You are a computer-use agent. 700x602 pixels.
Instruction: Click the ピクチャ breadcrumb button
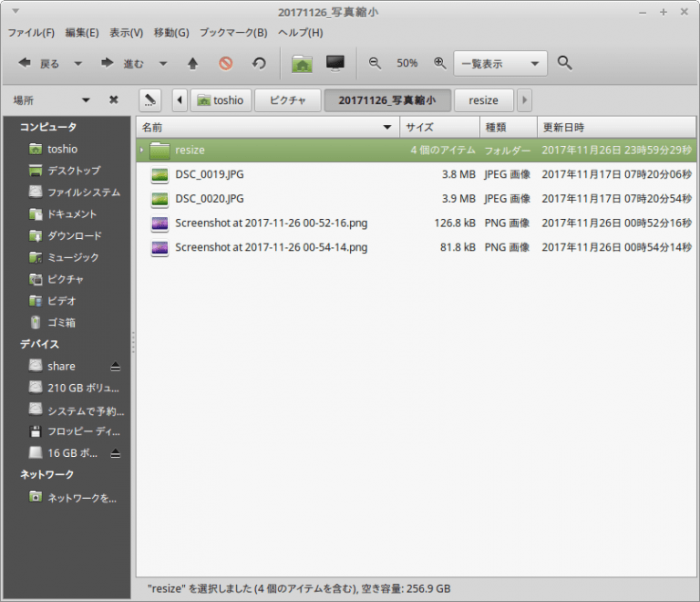coord(286,100)
